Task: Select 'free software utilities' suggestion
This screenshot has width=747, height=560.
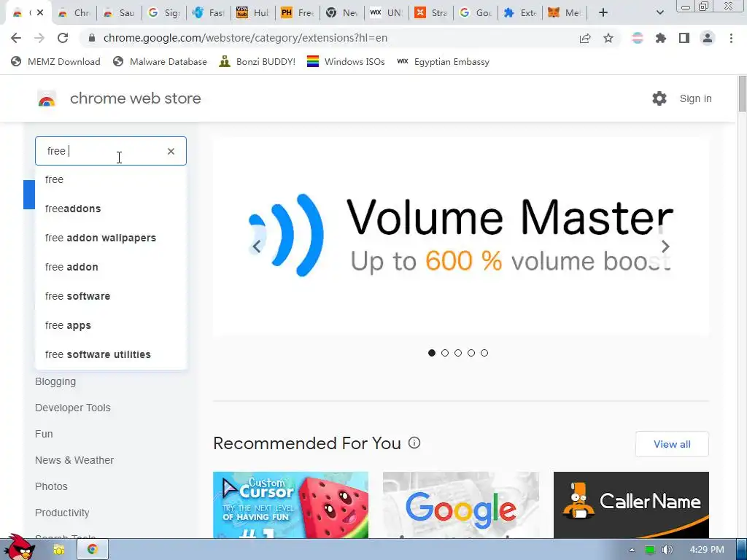Action: [x=111, y=355]
